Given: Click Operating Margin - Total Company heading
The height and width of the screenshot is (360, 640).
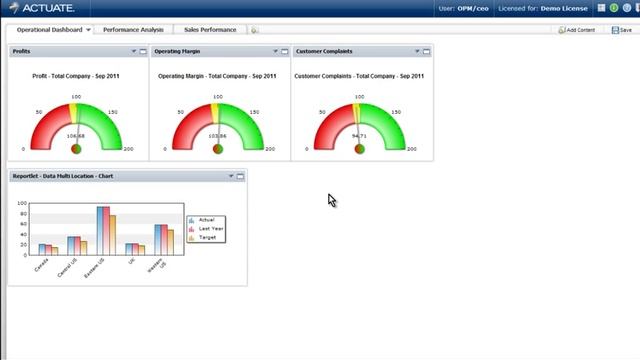Looking at the screenshot, I should point(217,76).
